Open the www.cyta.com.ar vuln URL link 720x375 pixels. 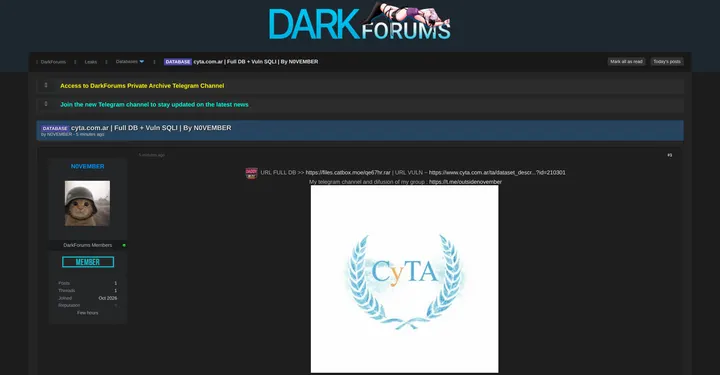pos(497,173)
